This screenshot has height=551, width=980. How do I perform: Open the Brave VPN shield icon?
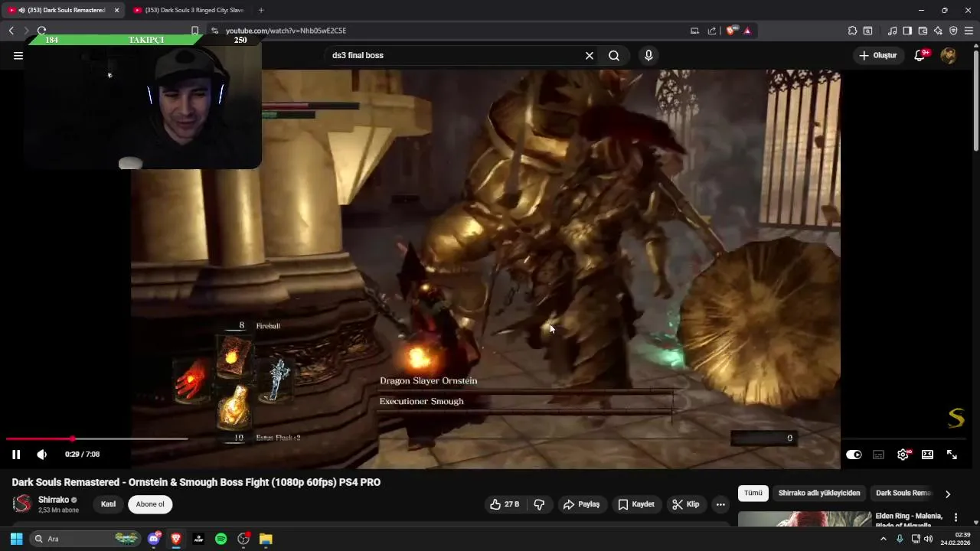click(953, 31)
